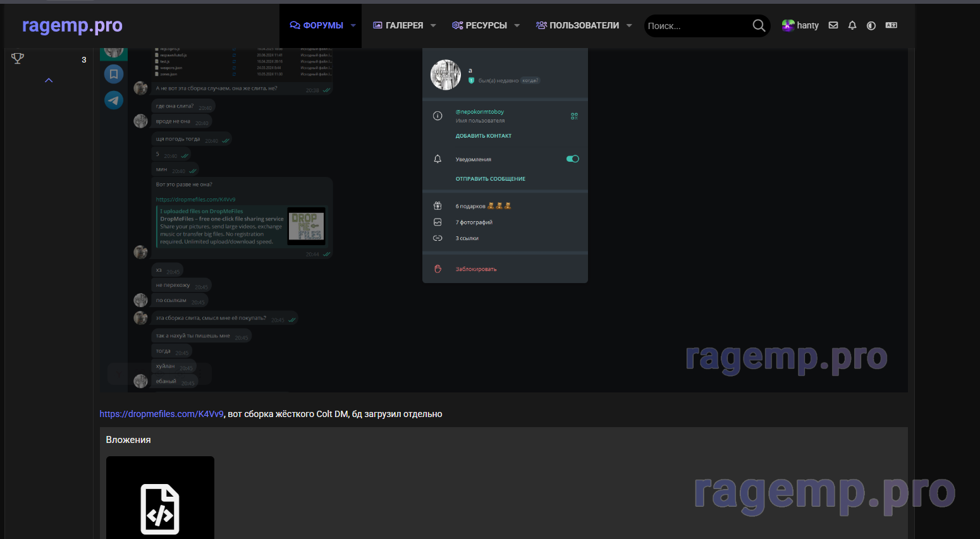Viewport: 980px width, 539px height.
Task: Go to the Форумы section
Action: pyautogui.click(x=317, y=25)
